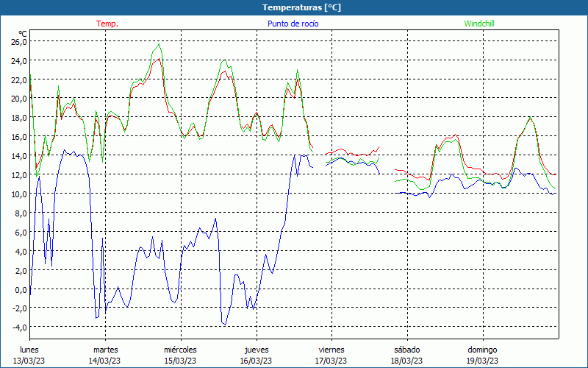The image size is (588, 368).
Task: Click the 16/03/23 date label
Action: 256,361
